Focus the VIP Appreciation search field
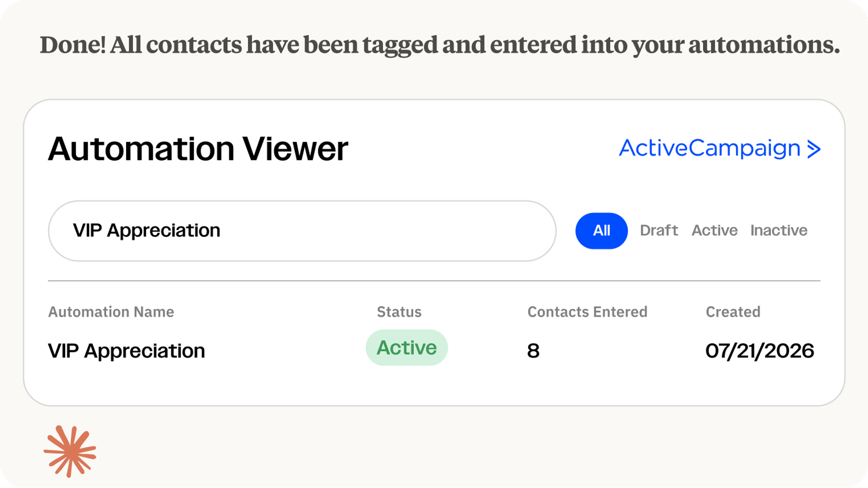The image size is (868, 488). (x=302, y=231)
